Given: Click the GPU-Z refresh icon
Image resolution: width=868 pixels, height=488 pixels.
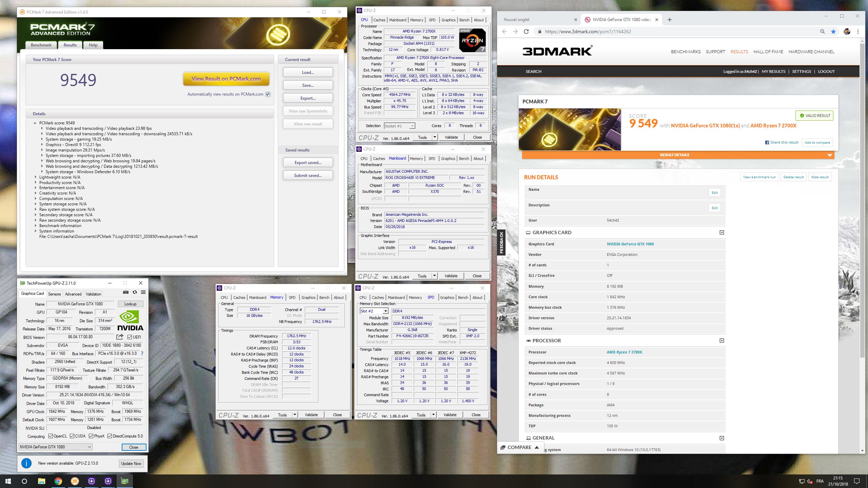Looking at the screenshot, I should [135, 292].
